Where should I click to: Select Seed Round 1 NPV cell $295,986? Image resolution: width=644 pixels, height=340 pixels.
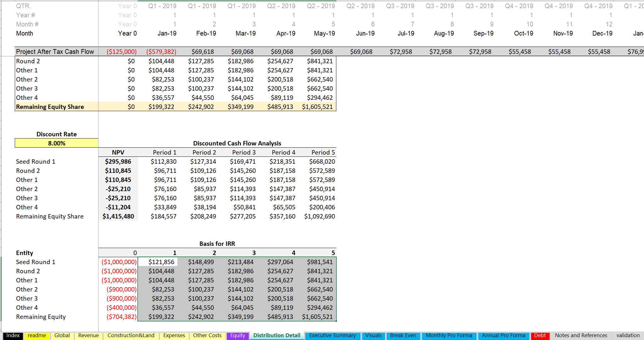click(118, 161)
